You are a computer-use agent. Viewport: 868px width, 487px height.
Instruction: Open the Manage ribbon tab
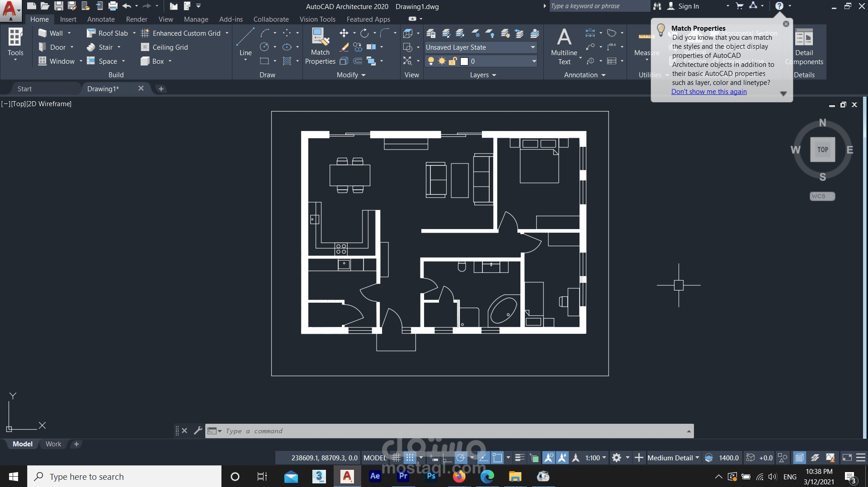coord(196,19)
